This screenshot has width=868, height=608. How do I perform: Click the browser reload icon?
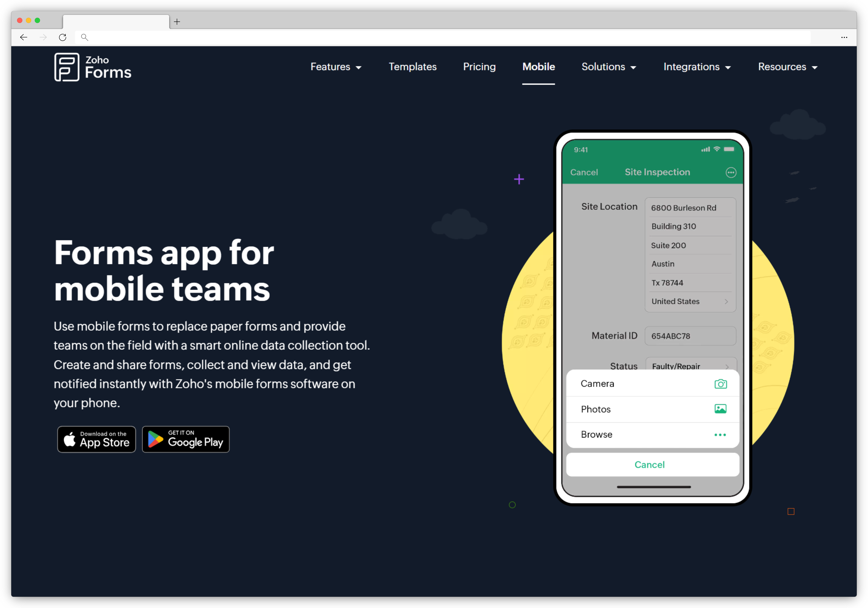(62, 37)
